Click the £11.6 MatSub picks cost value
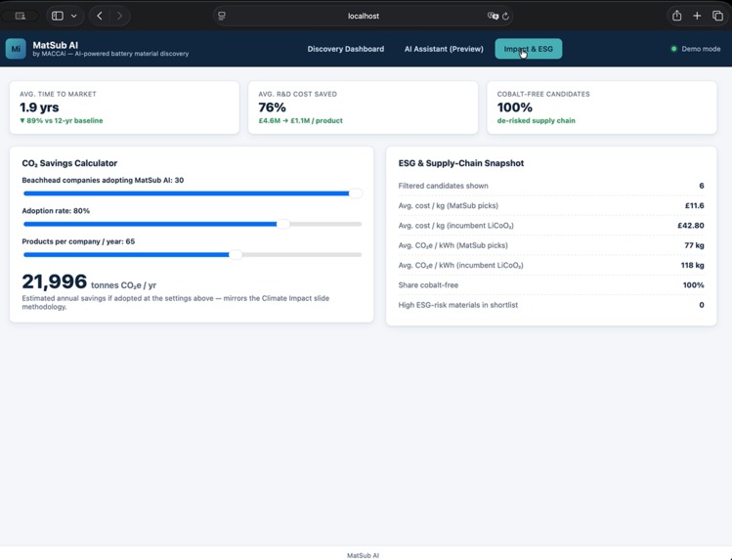The height and width of the screenshot is (560, 732). point(694,206)
